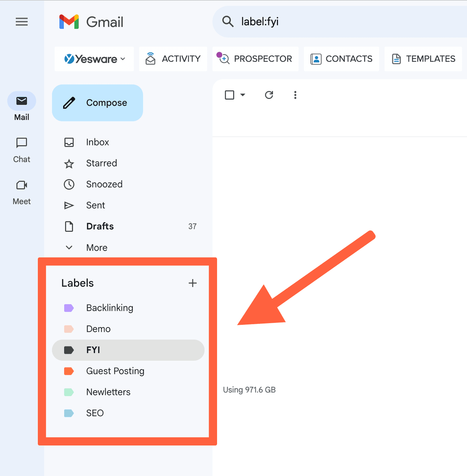Image resolution: width=467 pixels, height=476 pixels.
Task: Collapse the More section in sidebar
Action: pyautogui.click(x=96, y=247)
